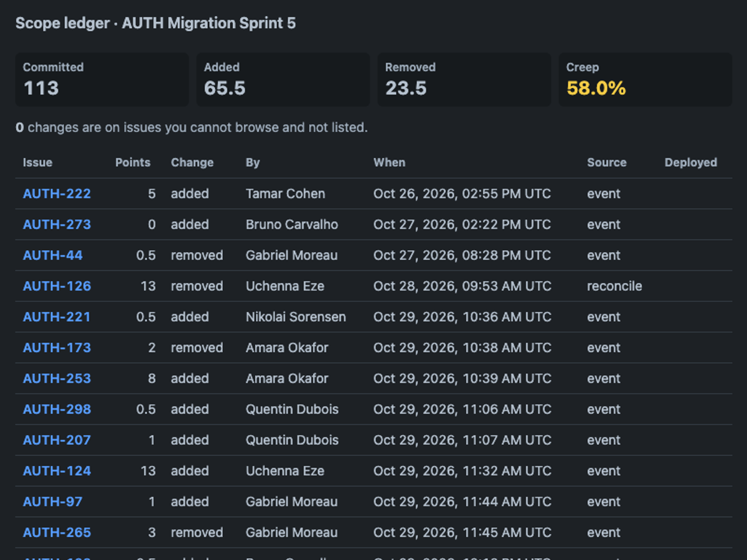Image resolution: width=747 pixels, height=560 pixels.
Task: Click the Scope ledger AUTH Migration Sprint 5 title
Action: tap(156, 24)
